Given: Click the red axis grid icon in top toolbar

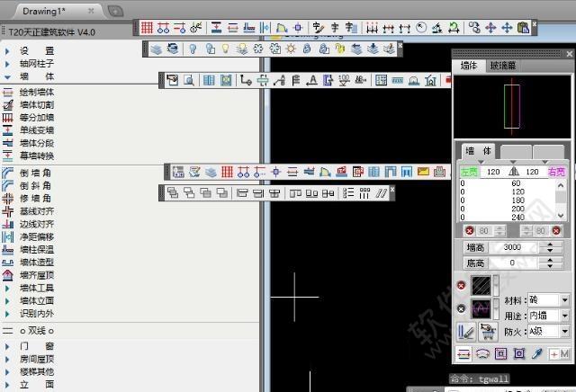Looking at the screenshot, I should [x=147, y=28].
